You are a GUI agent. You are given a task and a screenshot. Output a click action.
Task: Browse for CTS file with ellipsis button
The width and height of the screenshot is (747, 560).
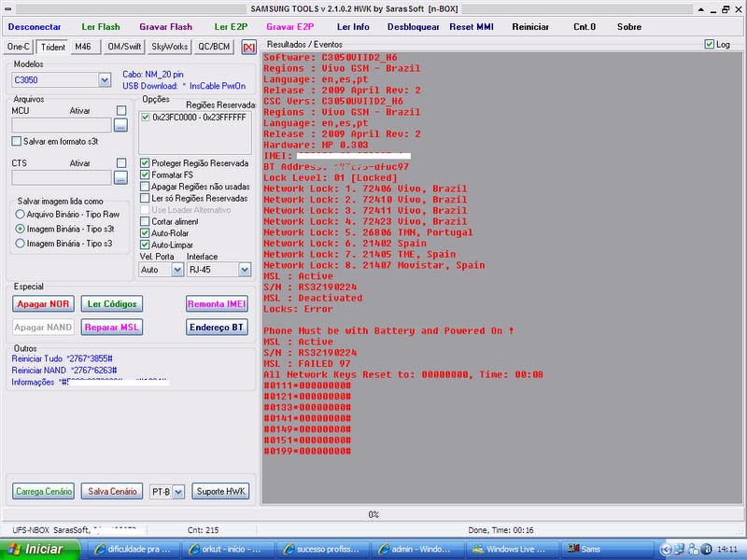pyautogui.click(x=120, y=177)
